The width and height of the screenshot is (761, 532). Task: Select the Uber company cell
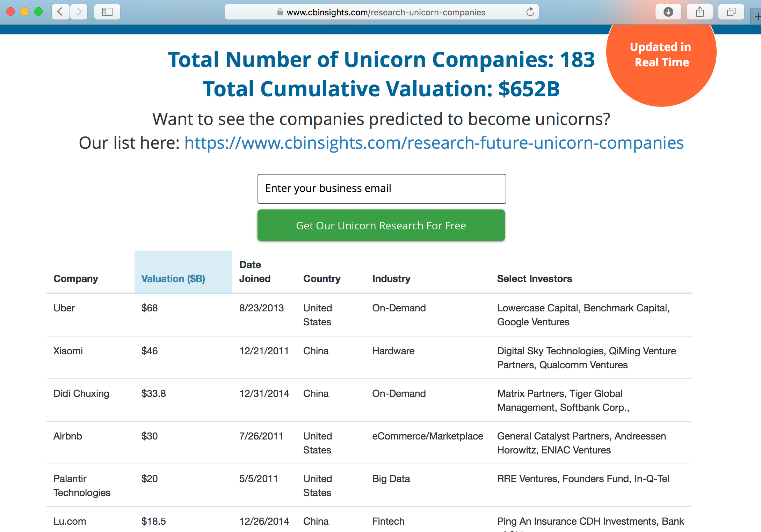coord(64,308)
